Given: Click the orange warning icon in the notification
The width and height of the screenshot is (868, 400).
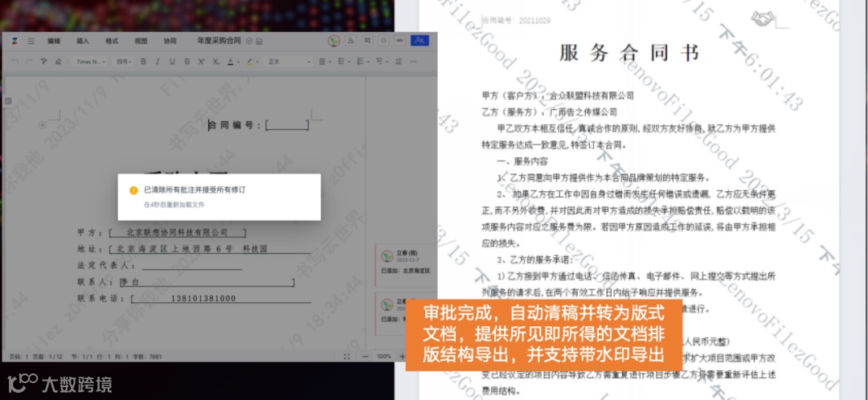Looking at the screenshot, I should coord(133,190).
